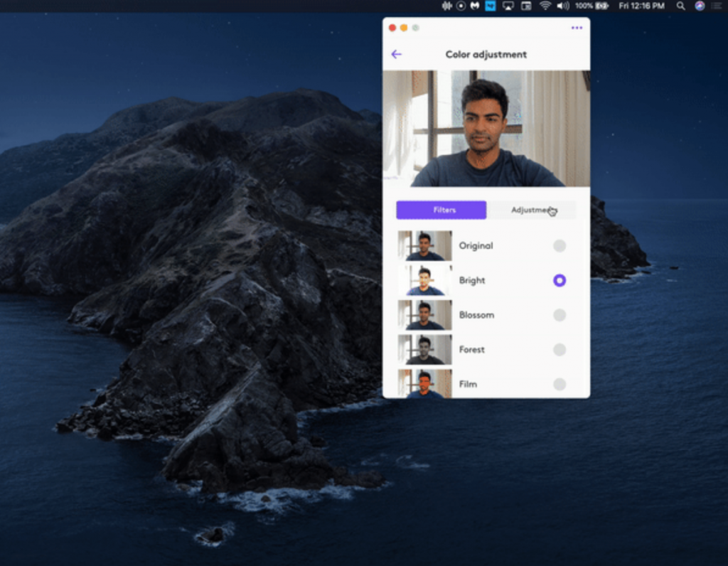This screenshot has width=728, height=566.
Task: Click the clock in the menu bar
Action: tap(640, 6)
